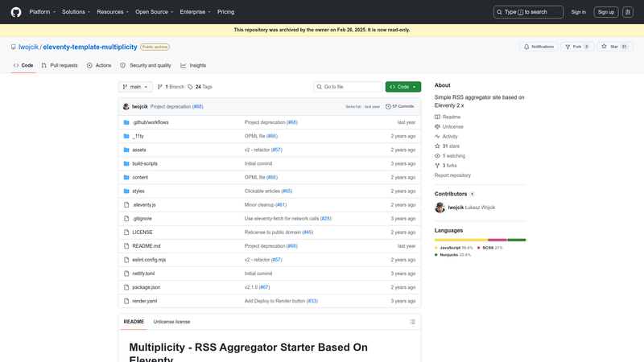
Task: Click the GitHub logo icon
Action: [16, 12]
